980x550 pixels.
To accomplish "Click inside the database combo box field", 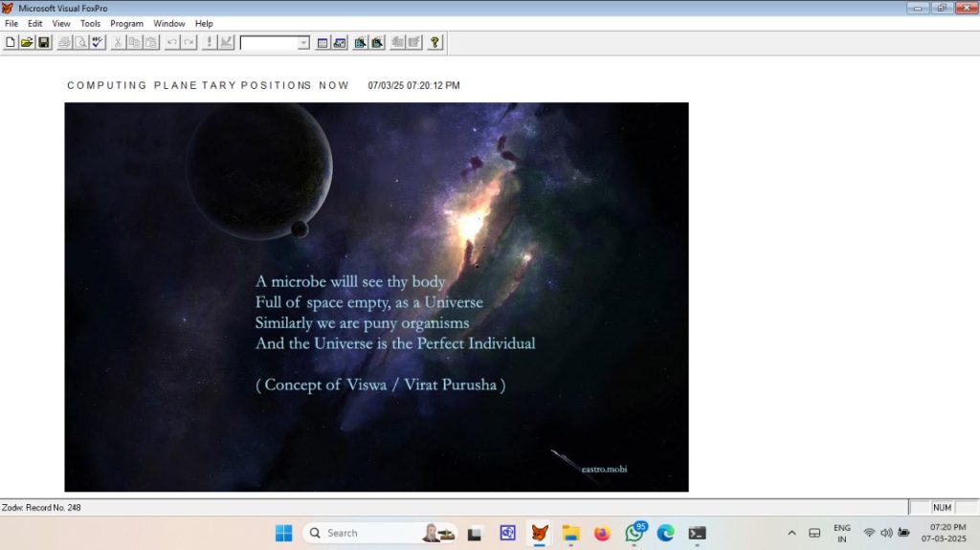I will click(269, 42).
